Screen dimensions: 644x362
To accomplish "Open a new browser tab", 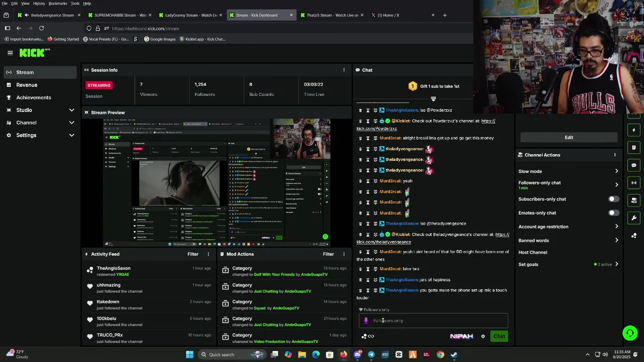I will click(x=445, y=15).
